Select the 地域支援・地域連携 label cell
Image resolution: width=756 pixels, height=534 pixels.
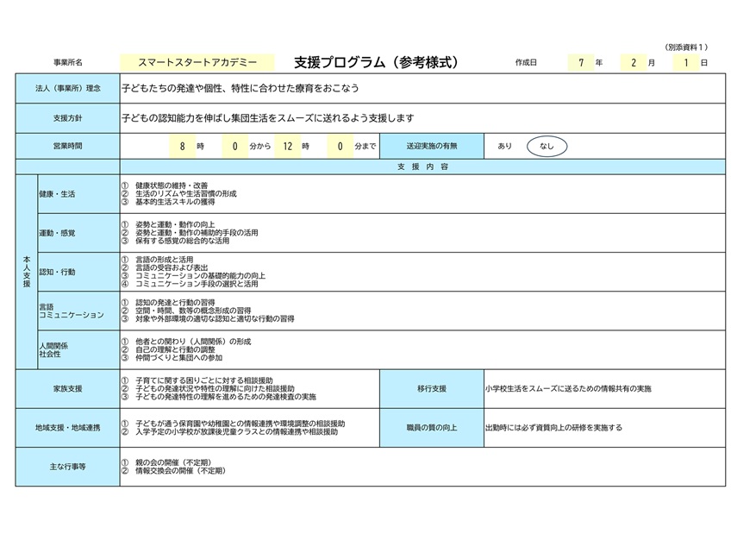(68, 428)
